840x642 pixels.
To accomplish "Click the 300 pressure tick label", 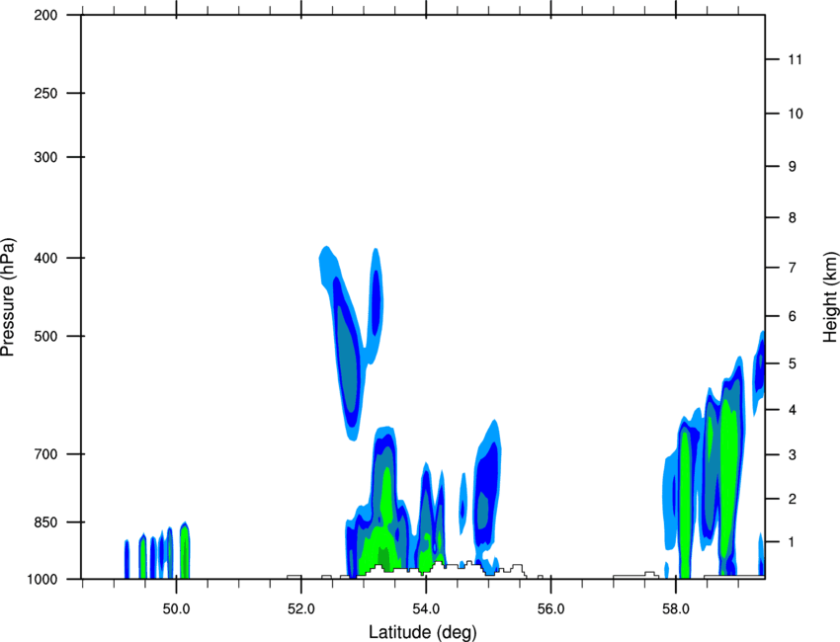I will tap(45, 157).
